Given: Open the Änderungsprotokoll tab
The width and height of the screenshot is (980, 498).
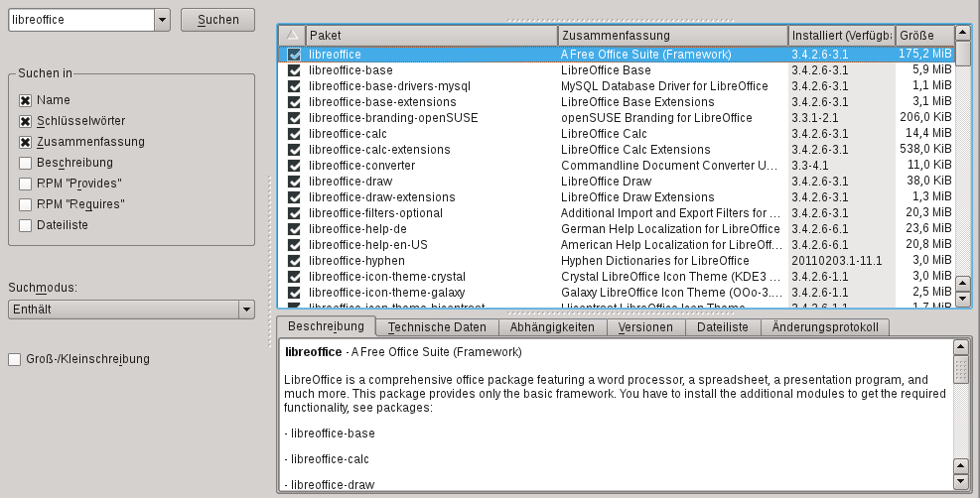Looking at the screenshot, I should coord(824,327).
